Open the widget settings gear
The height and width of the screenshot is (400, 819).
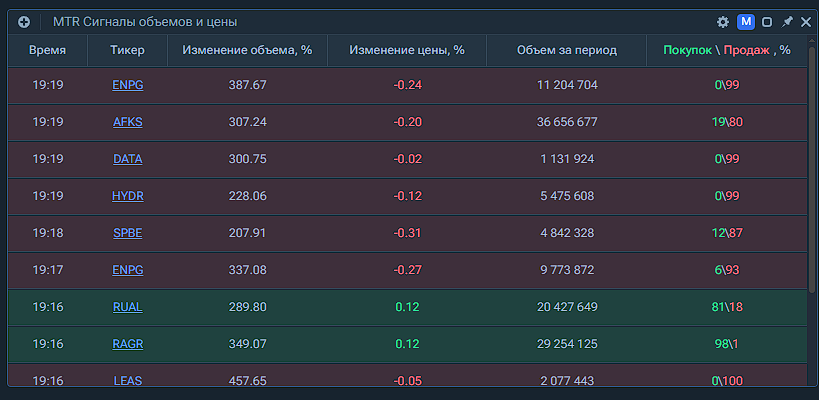tap(723, 22)
